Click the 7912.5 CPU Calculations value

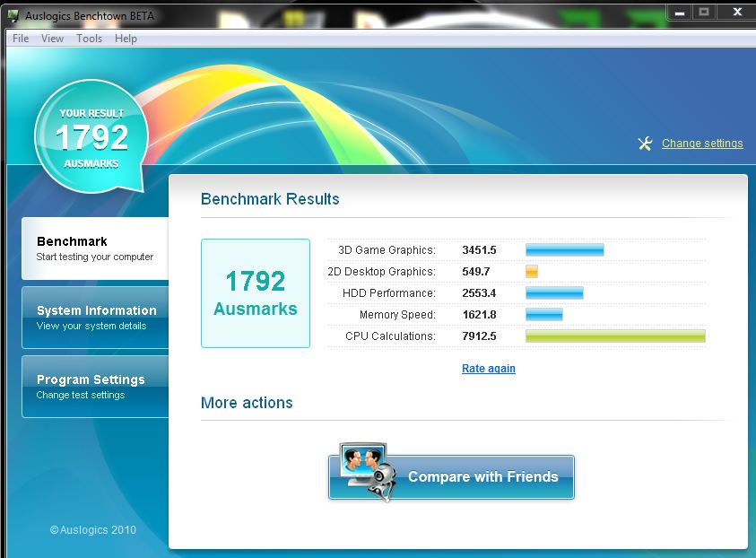point(479,336)
